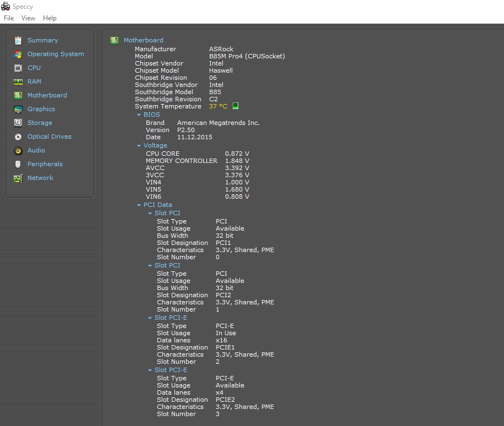504x426 pixels.
Task: Click the Chipset Revision value 06
Action: 213,78
